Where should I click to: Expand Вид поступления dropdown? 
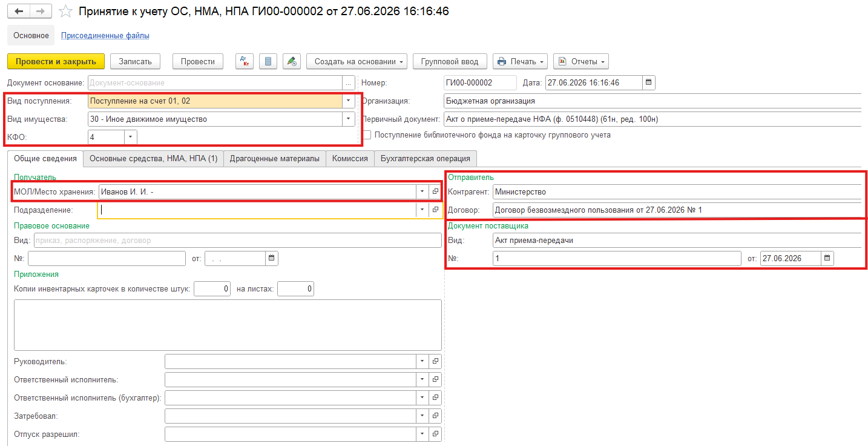(348, 101)
